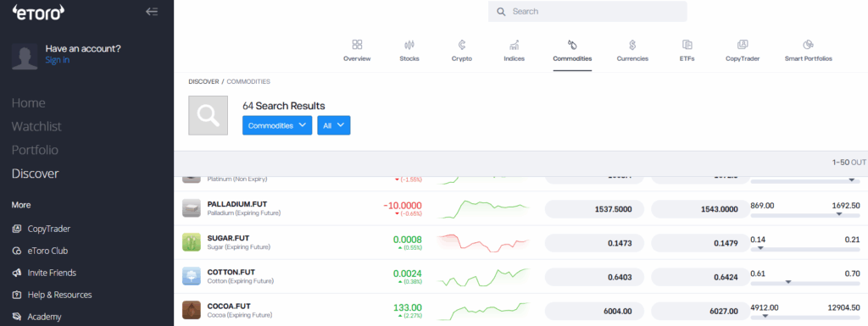Image resolution: width=868 pixels, height=326 pixels.
Task: Click the Cotton instrument icon
Action: pos(192,276)
